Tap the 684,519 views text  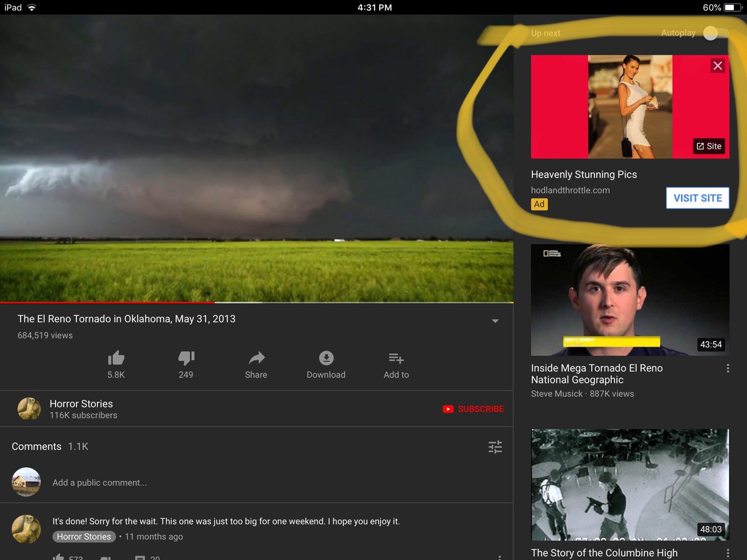tap(45, 335)
